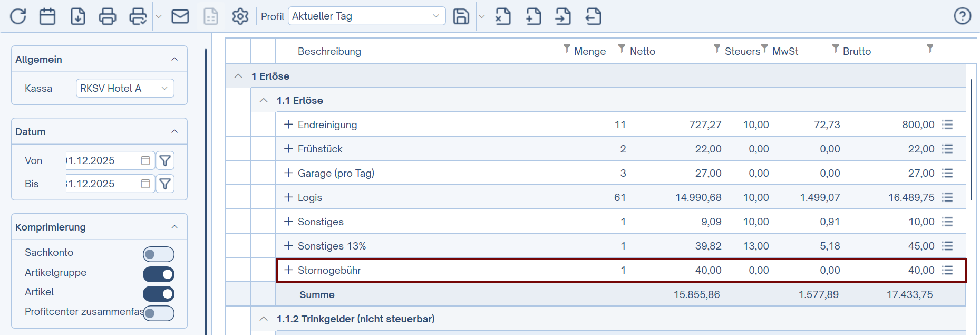Open the Profil dropdown showing Aktueller Tag
This screenshot has height=335, width=980.
pyautogui.click(x=366, y=16)
